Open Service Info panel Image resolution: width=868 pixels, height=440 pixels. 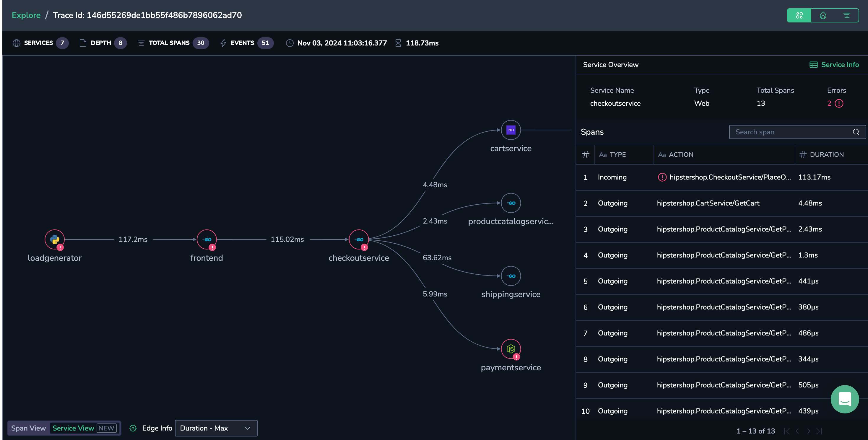tap(834, 65)
